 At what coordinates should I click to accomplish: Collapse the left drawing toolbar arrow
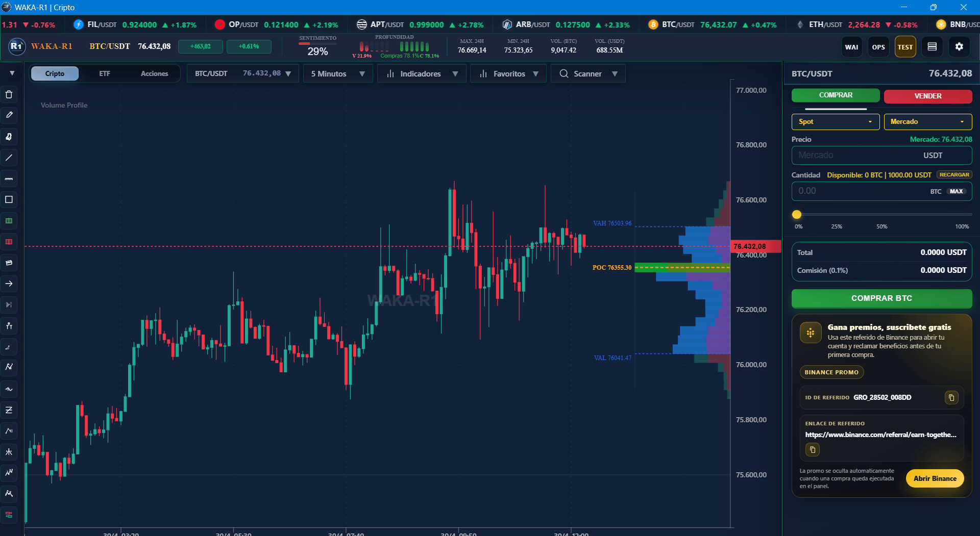[12, 73]
